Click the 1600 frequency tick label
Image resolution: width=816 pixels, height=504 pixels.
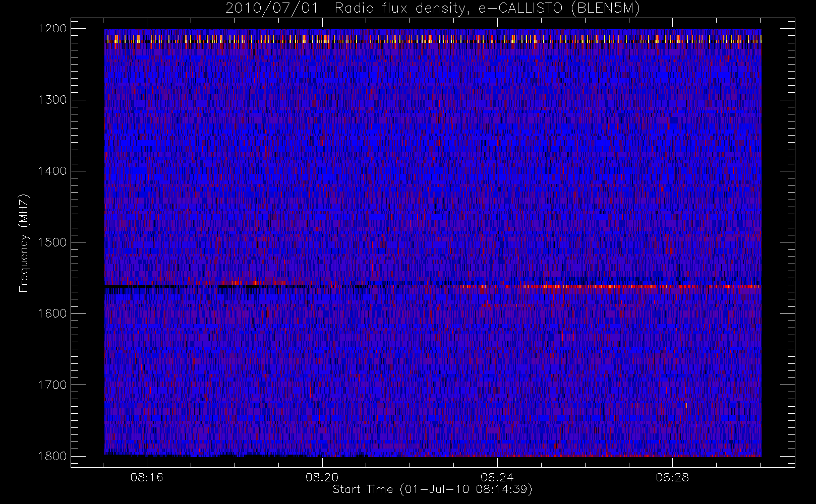pos(52,313)
